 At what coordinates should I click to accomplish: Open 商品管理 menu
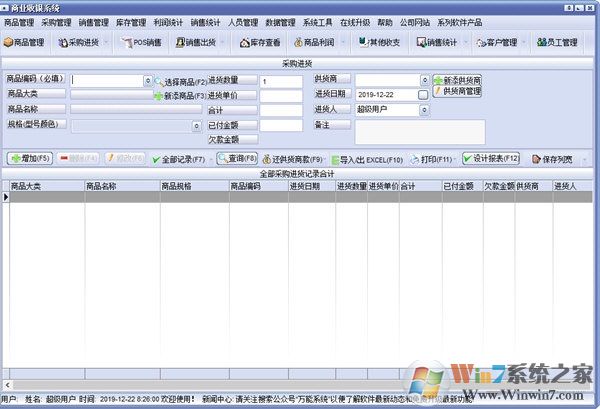click(x=19, y=23)
